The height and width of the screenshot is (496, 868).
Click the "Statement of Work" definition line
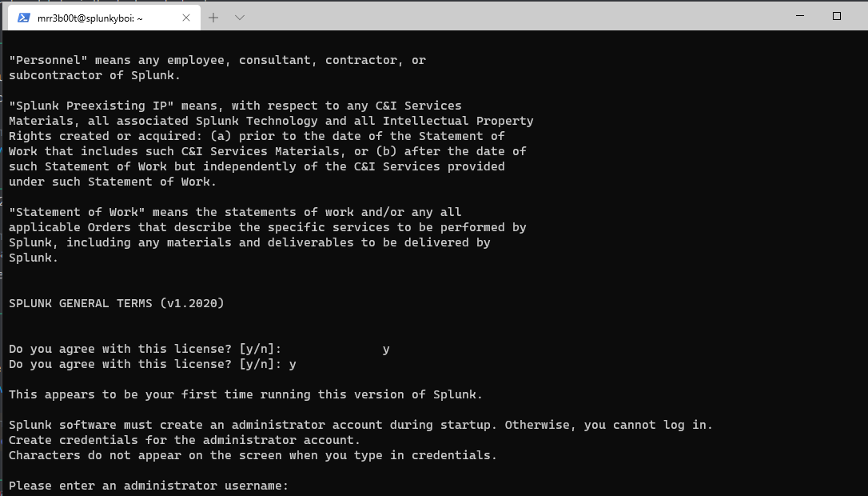(235, 212)
